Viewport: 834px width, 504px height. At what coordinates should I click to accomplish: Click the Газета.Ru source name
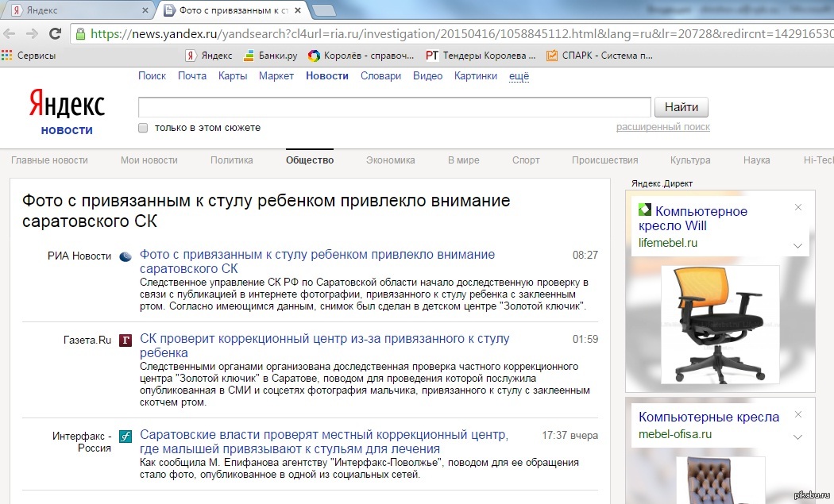87,340
